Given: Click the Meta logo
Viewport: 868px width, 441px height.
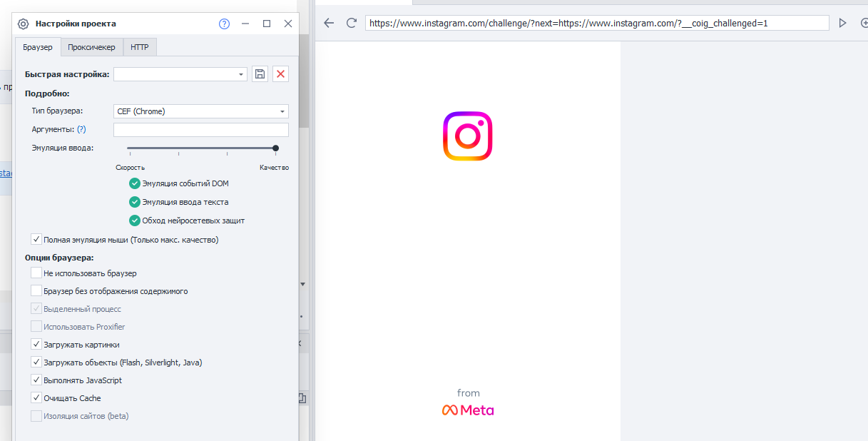Looking at the screenshot, I should 468,410.
